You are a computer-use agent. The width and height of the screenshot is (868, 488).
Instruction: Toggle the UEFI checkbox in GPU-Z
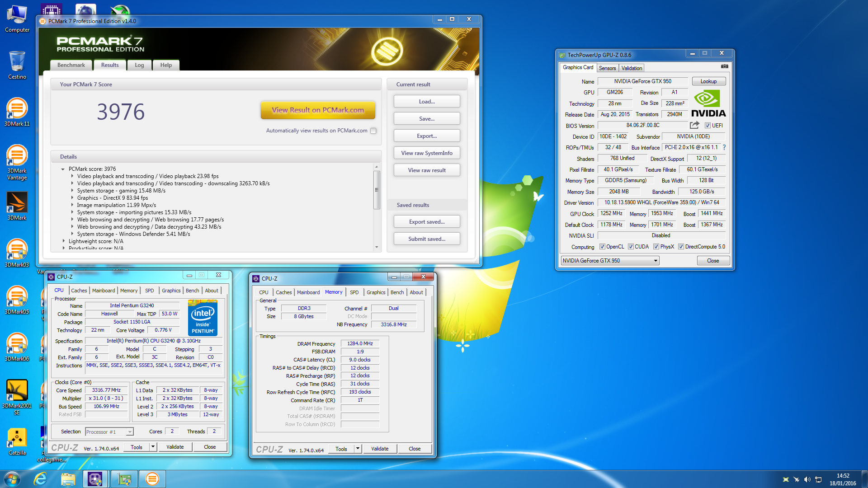coord(708,126)
